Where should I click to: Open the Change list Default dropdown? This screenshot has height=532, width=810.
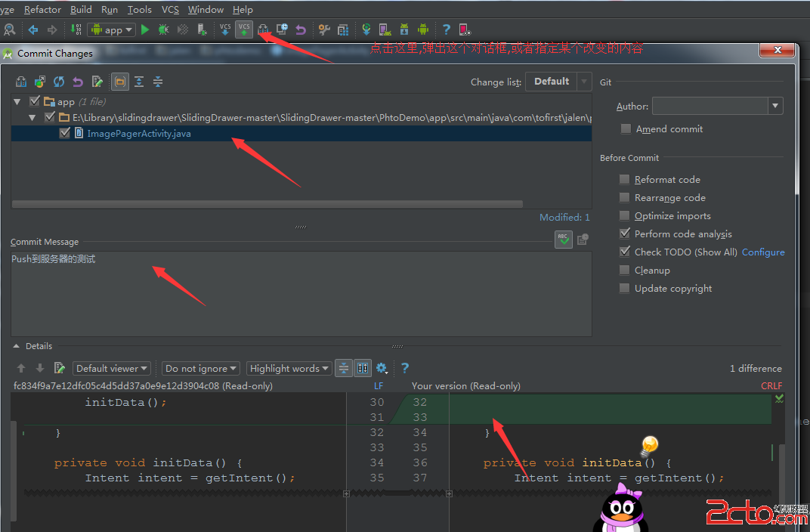coord(559,82)
